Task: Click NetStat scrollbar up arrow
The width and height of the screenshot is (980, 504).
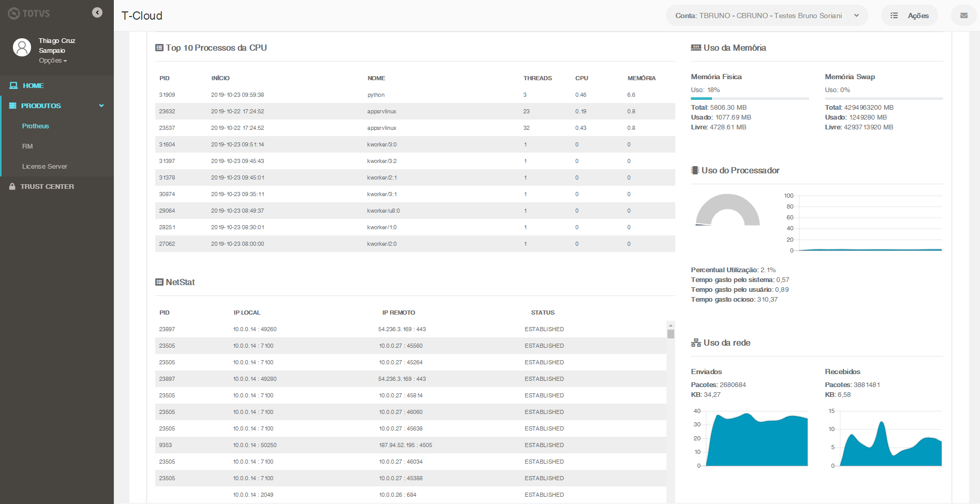Action: point(671,325)
